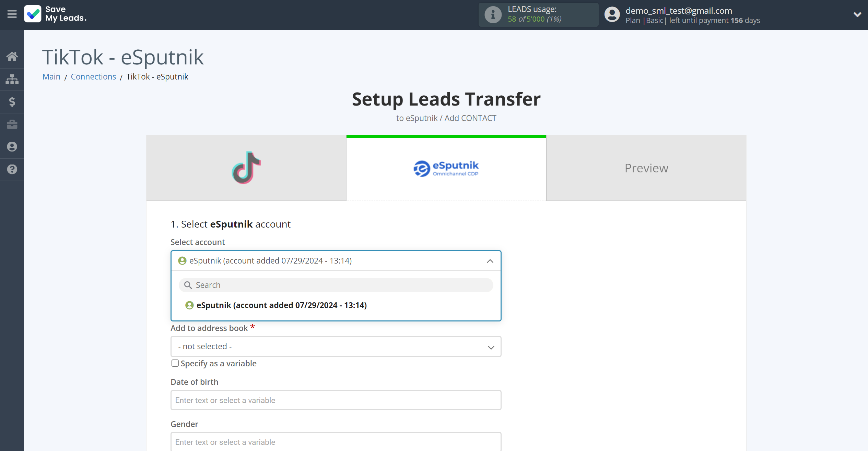Click the Connections breadcrumb link
Image resolution: width=868 pixels, height=451 pixels.
(x=94, y=76)
